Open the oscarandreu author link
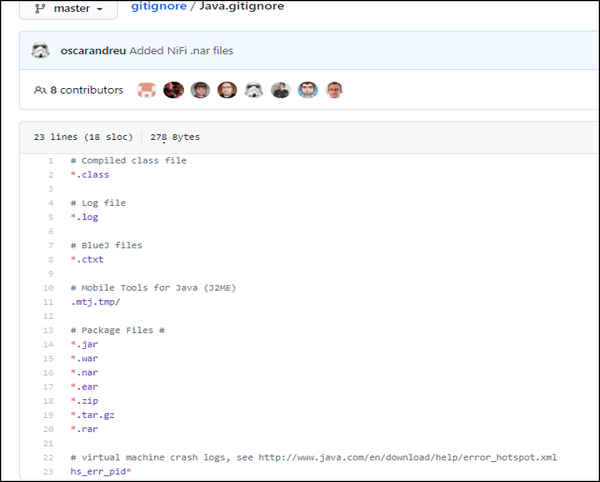This screenshot has height=482, width=600. click(93, 50)
